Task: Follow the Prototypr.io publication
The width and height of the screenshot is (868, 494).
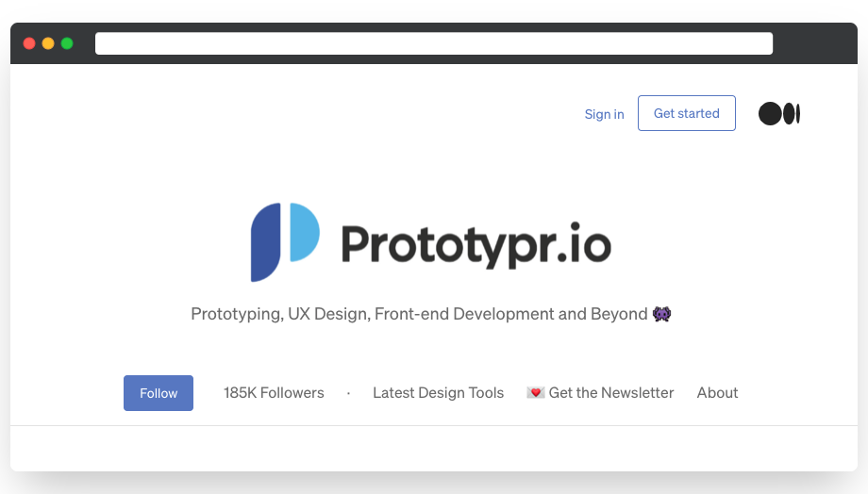Action: pyautogui.click(x=159, y=393)
